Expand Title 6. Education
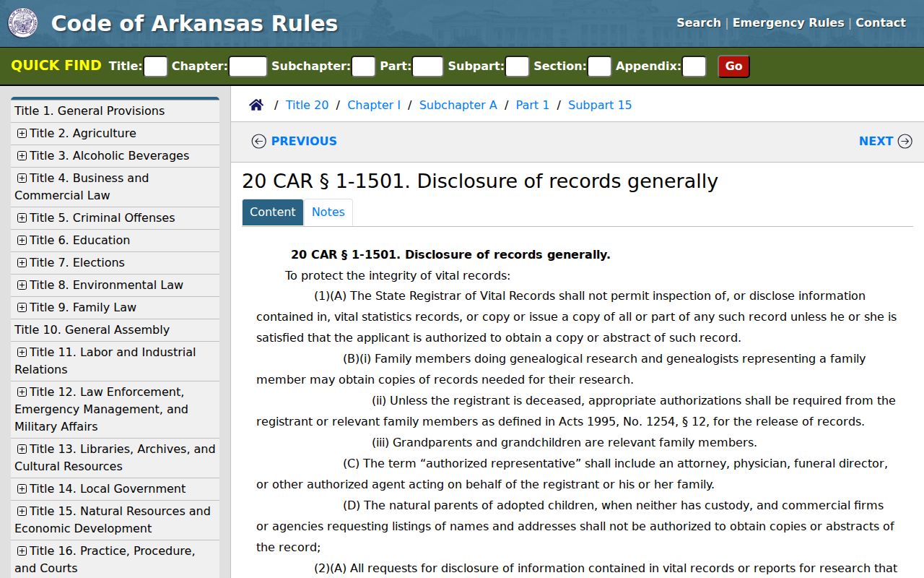Viewport: 924px width, 578px height. (x=22, y=240)
